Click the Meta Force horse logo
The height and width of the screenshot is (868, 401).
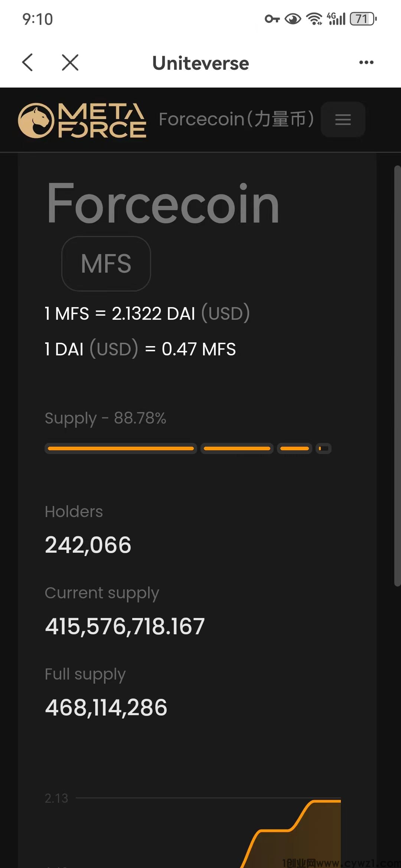(x=36, y=120)
